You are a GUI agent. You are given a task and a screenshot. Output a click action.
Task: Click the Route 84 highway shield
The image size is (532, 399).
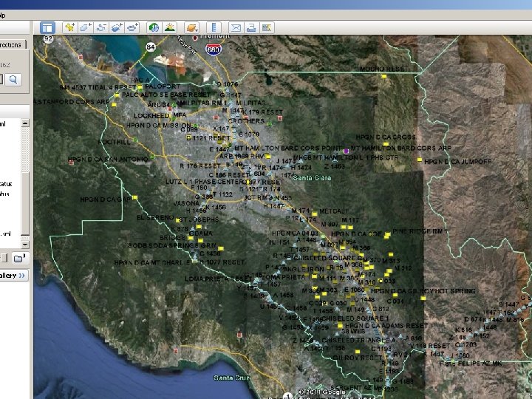[x=151, y=47]
